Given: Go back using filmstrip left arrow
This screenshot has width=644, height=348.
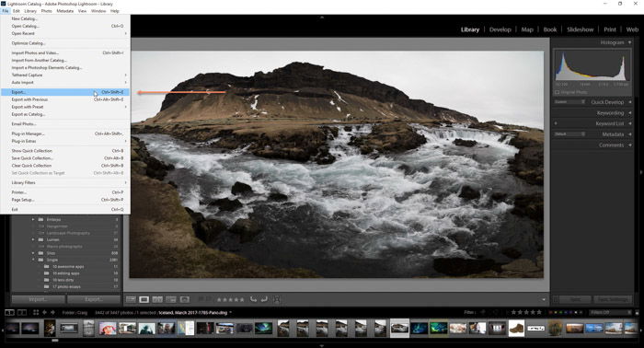Looking at the screenshot, I should 44,313.
